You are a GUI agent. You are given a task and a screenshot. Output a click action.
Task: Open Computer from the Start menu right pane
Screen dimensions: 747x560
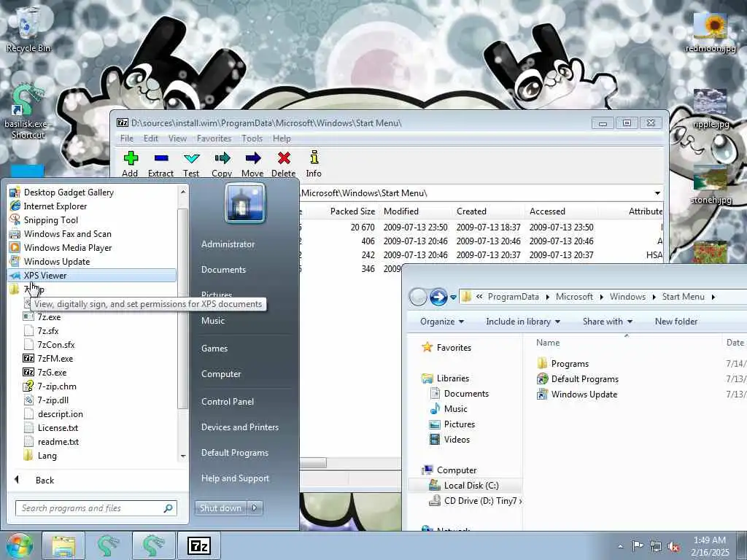click(220, 374)
